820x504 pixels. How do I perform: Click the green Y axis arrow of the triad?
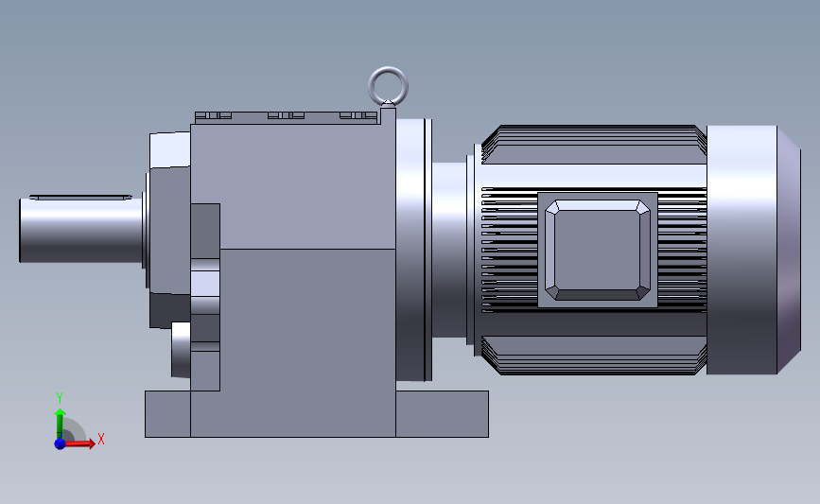tap(60, 424)
